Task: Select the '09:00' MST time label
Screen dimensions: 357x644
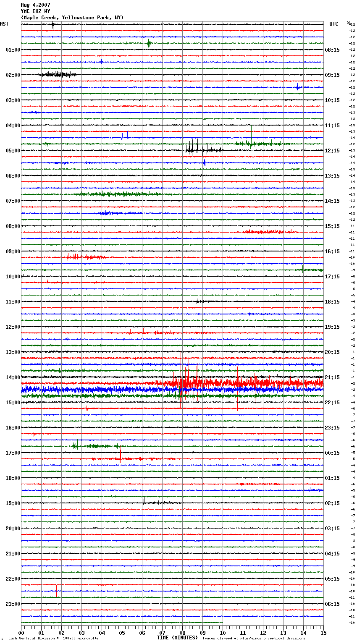Action: (13, 251)
